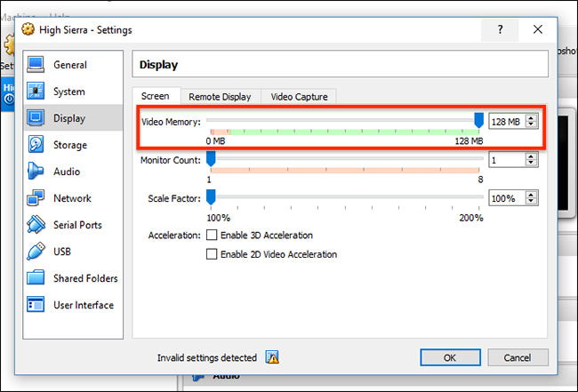Decrease Scale Factor with down arrow
Screen dimensions: 578x392
pos(531,201)
